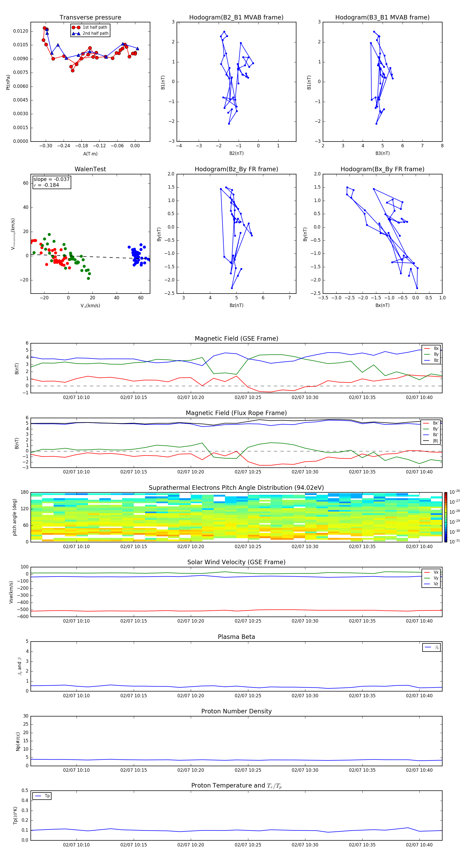This screenshot has width=473, height=868.
Task: Click the 'A(T·m)' x-axis label
Action: (x=90, y=154)
